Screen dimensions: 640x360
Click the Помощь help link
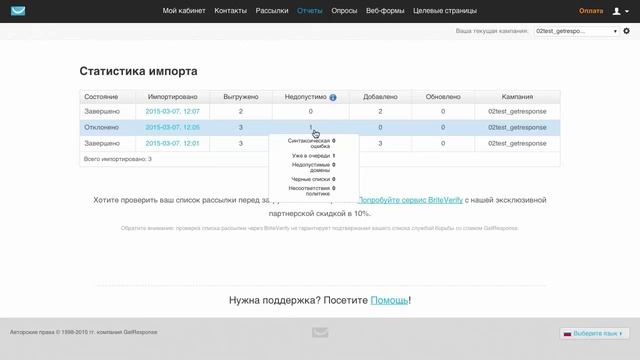[x=389, y=300]
